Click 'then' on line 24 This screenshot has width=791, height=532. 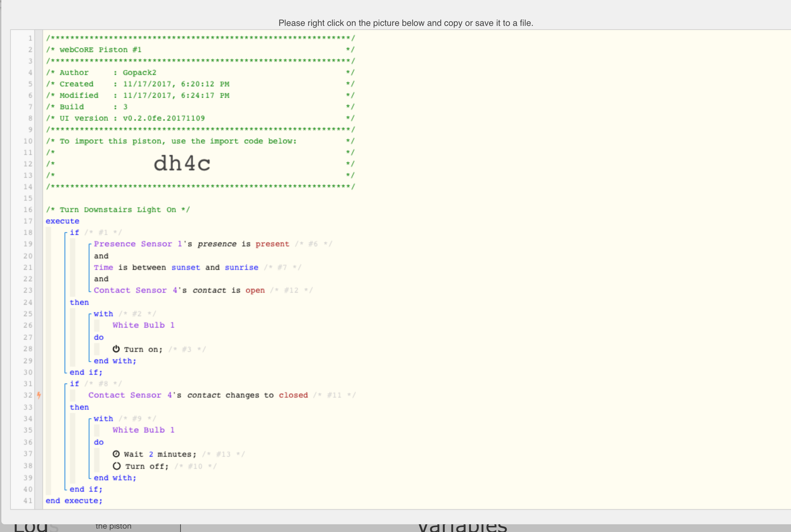(79, 302)
